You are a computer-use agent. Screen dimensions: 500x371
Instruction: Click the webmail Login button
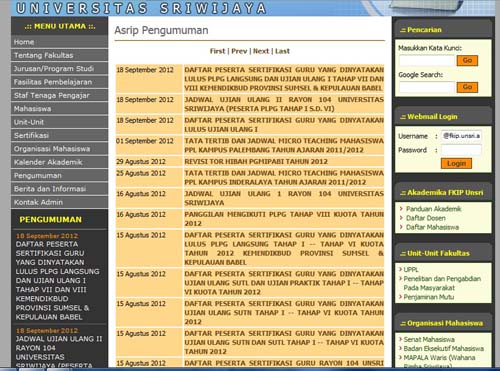[x=456, y=163]
